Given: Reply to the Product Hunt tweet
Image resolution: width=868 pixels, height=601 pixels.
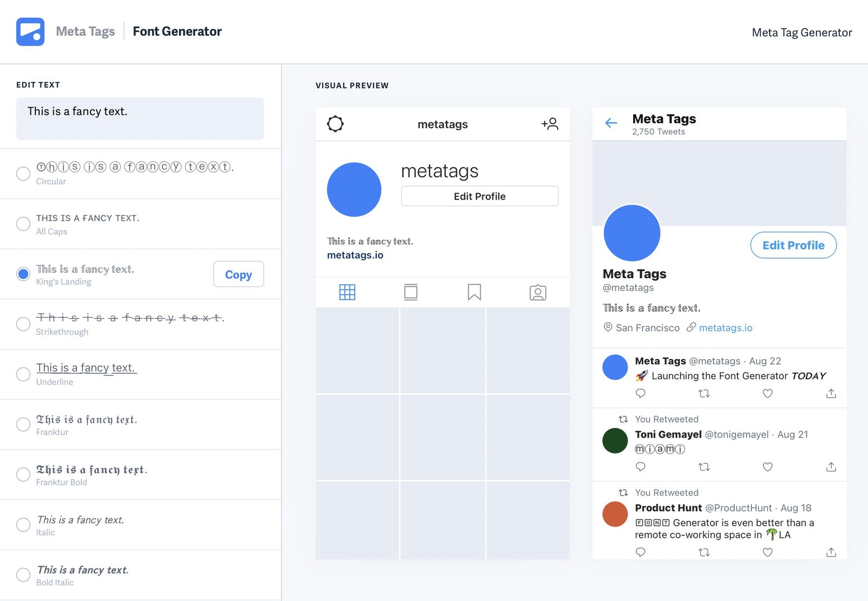Looking at the screenshot, I should (x=641, y=552).
